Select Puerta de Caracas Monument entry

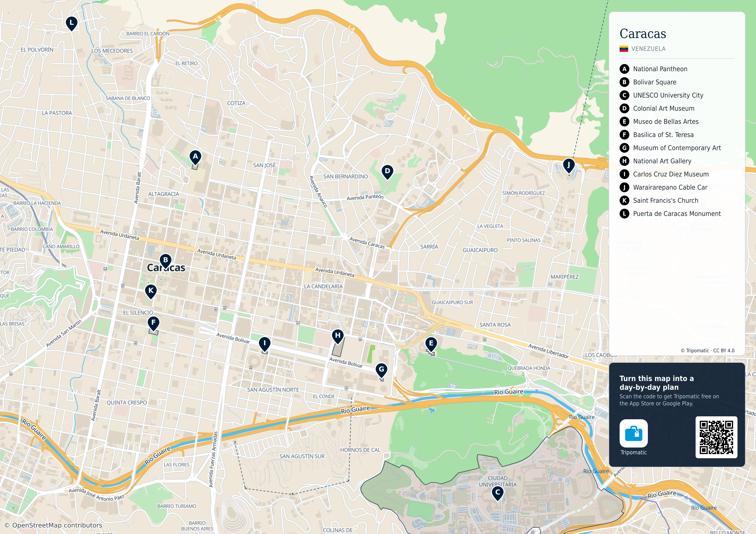tap(677, 214)
